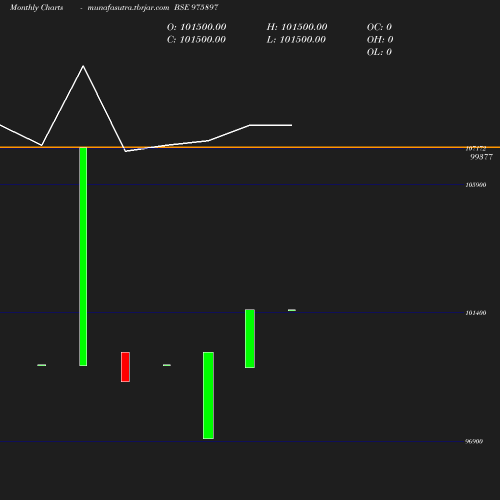The image size is (500, 500).
Task: Select the tallest green candlestick
Action: (83, 257)
